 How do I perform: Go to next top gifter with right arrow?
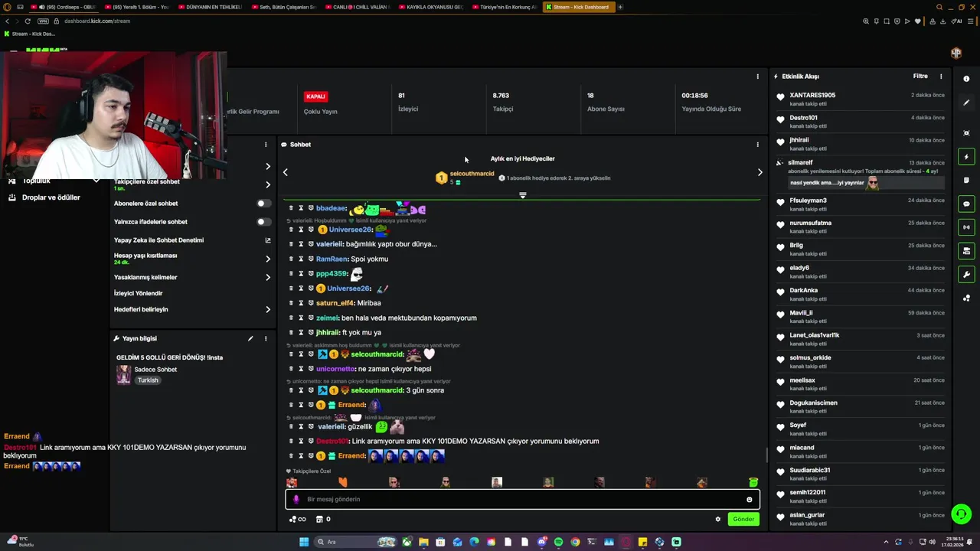(x=759, y=172)
